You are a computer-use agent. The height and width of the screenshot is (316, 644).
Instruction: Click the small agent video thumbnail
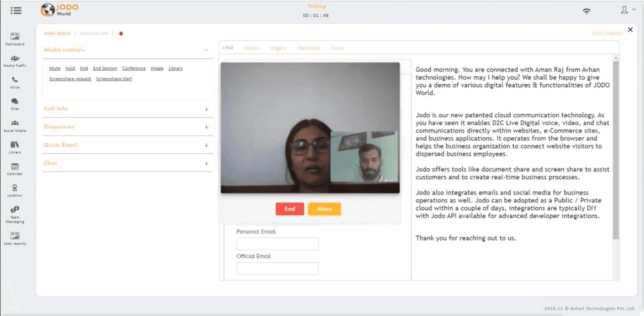(364, 156)
